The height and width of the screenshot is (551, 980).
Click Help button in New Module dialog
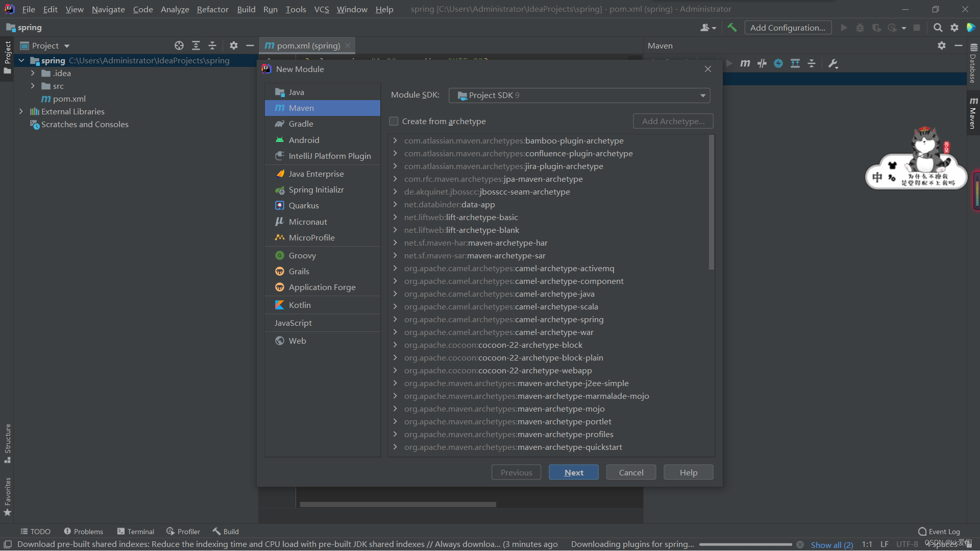pyautogui.click(x=688, y=472)
